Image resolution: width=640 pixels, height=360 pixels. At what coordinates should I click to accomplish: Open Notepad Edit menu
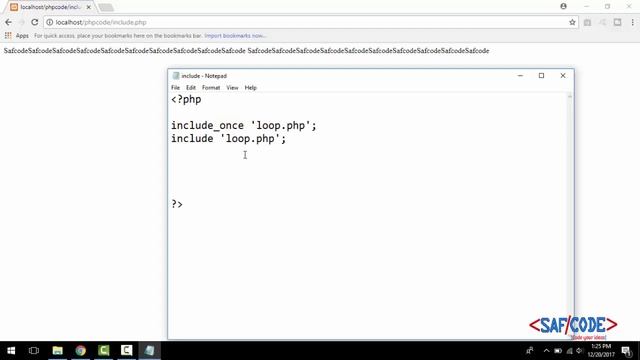191,88
